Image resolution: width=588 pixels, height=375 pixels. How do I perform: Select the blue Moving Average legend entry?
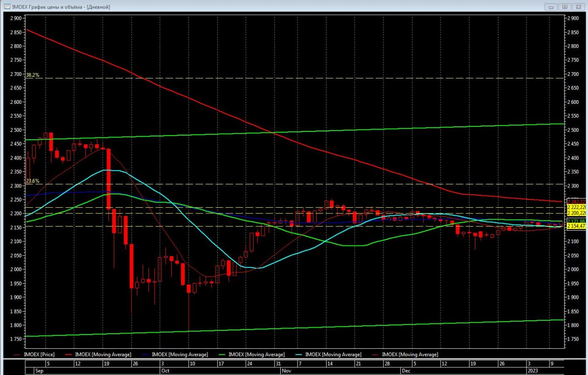tap(179, 354)
